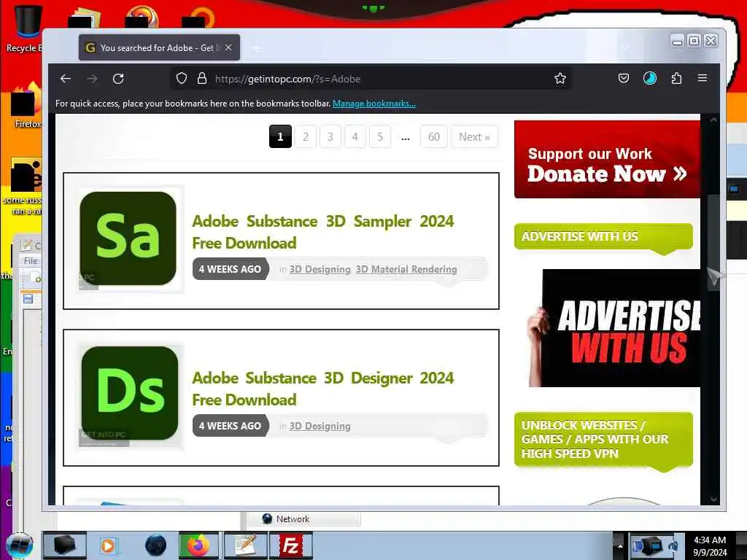Click the Next » pagination button
The image size is (747, 560).
pyautogui.click(x=474, y=136)
